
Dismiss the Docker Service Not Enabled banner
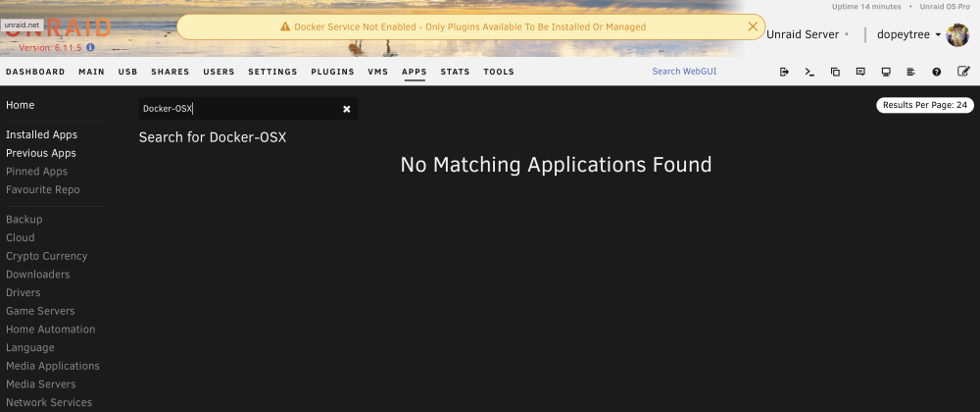coord(753,26)
